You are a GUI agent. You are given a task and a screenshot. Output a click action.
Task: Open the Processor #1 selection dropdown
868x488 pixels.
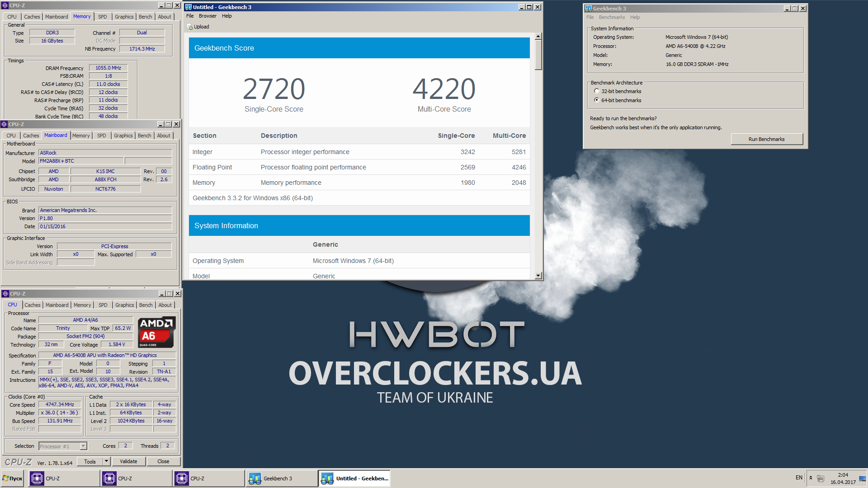pyautogui.click(x=83, y=446)
